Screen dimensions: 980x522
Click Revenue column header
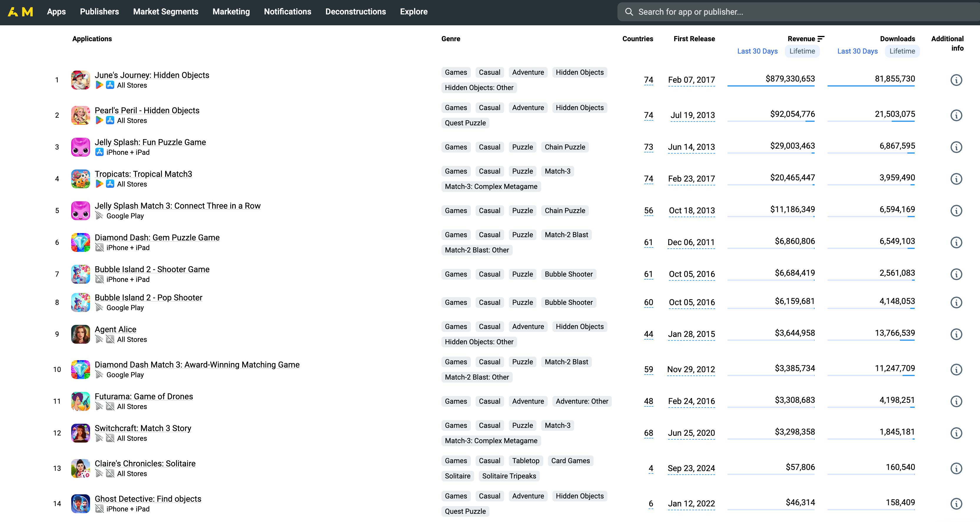(801, 39)
